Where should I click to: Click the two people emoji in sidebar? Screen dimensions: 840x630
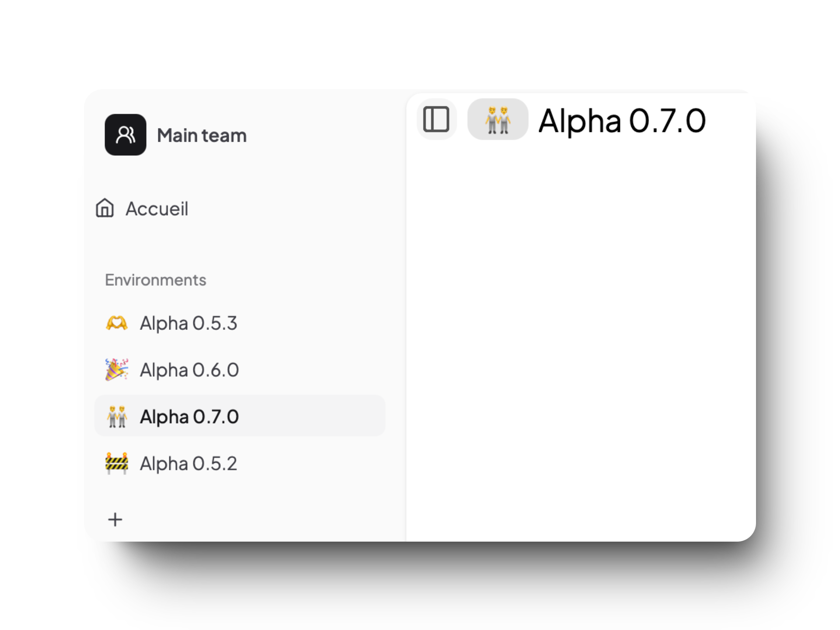point(117,416)
